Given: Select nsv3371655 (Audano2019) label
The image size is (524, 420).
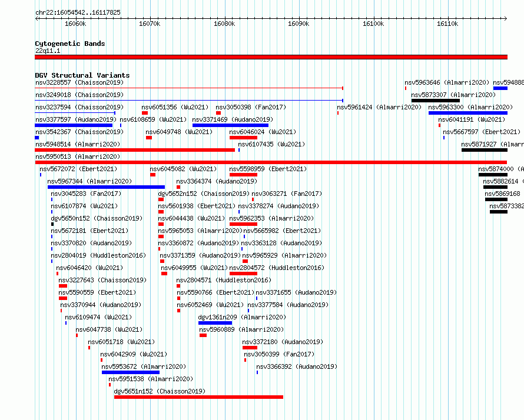Looking at the screenshot, I should click(296, 292).
